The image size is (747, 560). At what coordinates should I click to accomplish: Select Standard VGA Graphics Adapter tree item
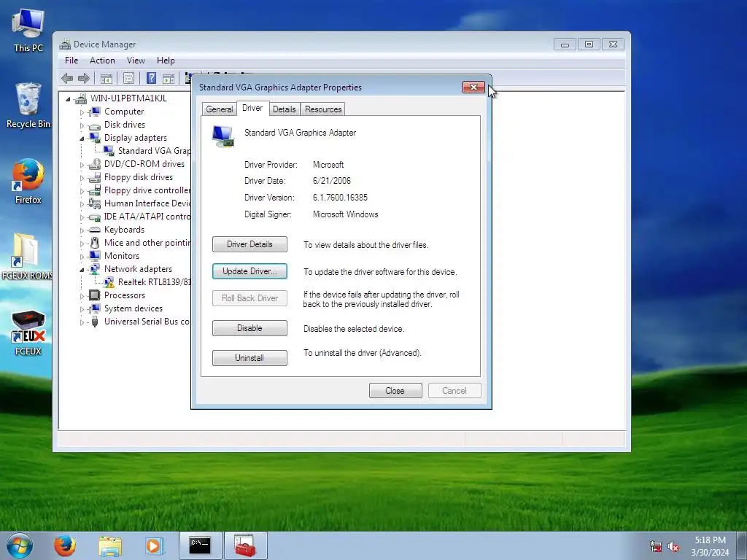(154, 151)
